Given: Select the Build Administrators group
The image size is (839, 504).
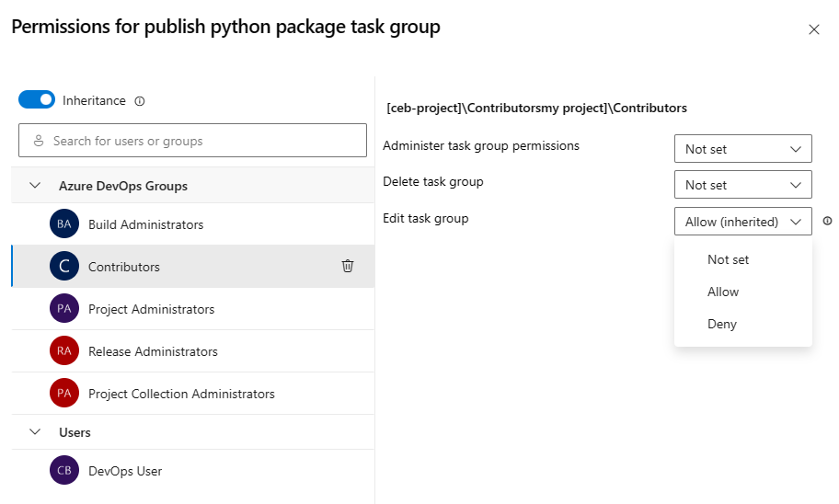Looking at the screenshot, I should tap(192, 224).
